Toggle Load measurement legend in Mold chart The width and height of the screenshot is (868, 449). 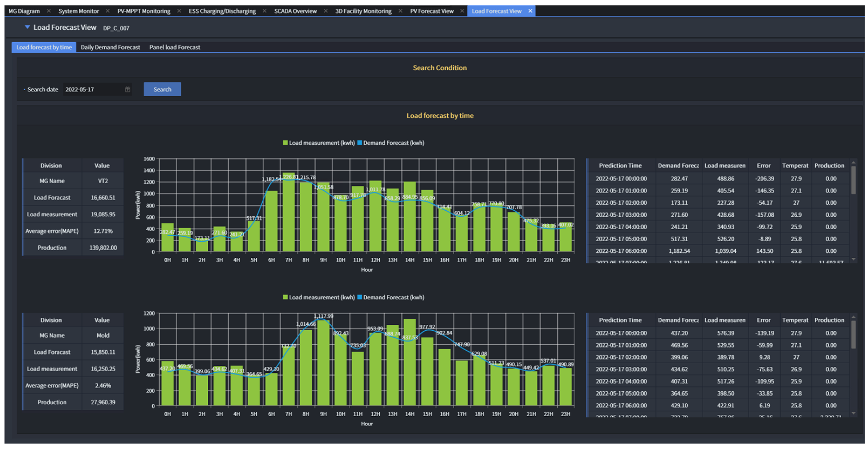(x=285, y=297)
